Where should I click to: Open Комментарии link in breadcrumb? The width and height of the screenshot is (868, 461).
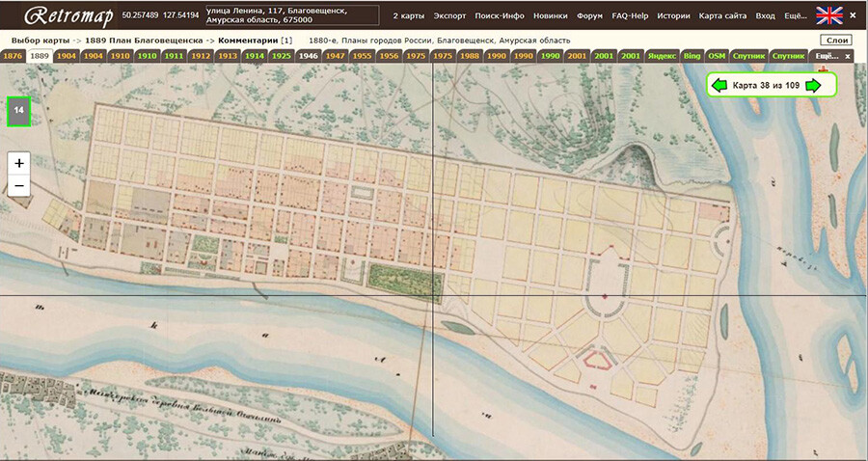coord(248,41)
